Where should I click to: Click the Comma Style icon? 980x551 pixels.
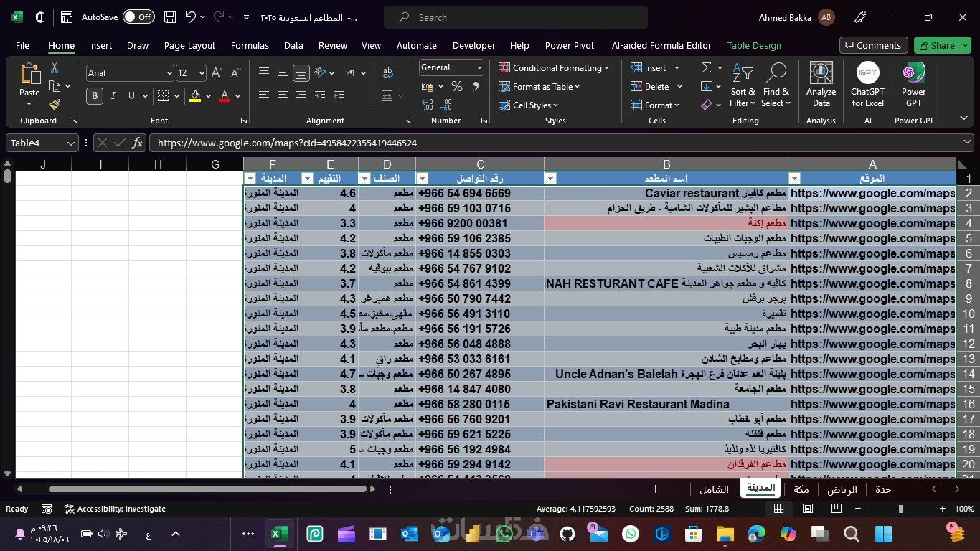tap(476, 86)
